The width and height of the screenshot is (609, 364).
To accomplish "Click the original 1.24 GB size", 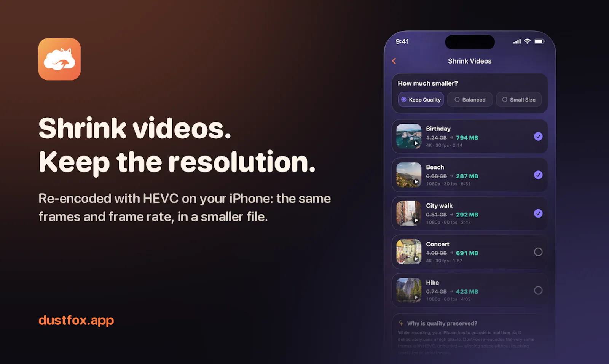I will (x=437, y=138).
